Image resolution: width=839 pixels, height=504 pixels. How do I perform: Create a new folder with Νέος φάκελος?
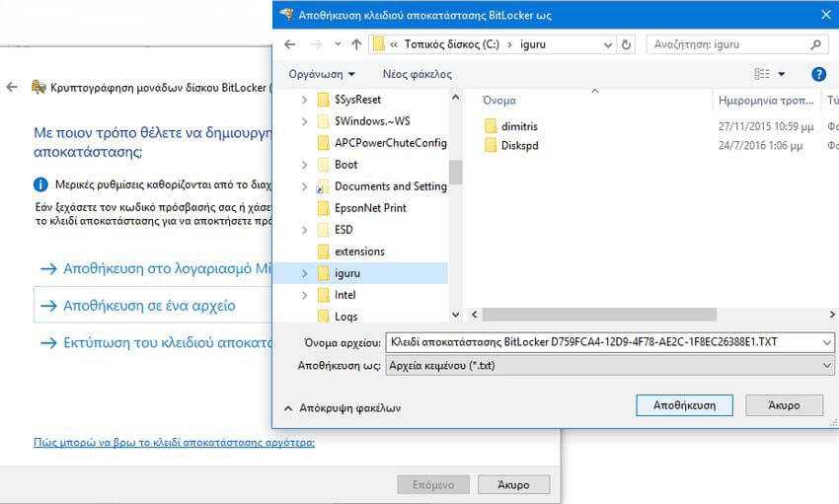[417, 74]
